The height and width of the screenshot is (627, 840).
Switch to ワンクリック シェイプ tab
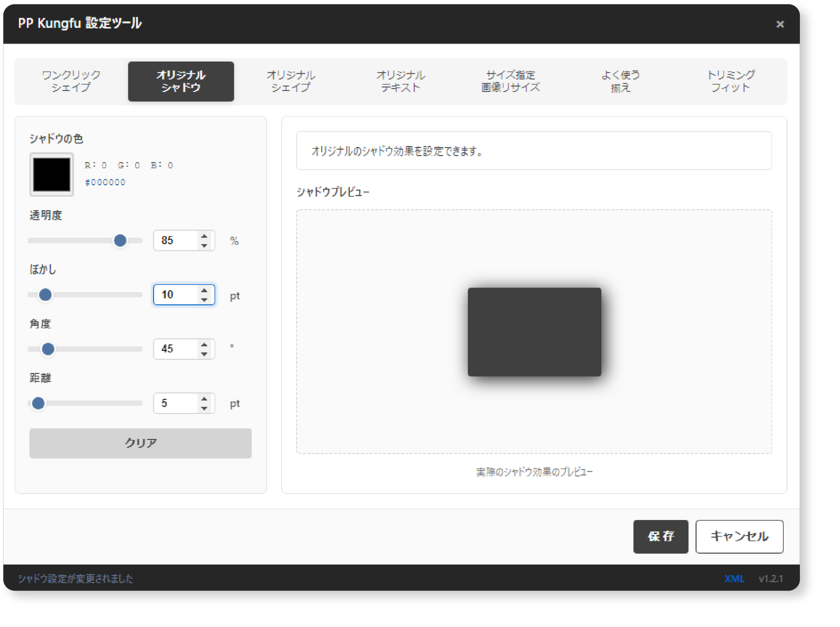[71, 81]
